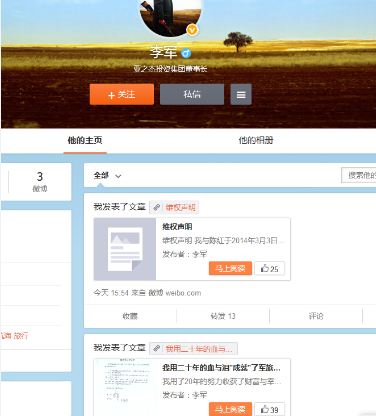Expand the 全部 filter dropdown
Viewport: 376px width, 416px height.
click(107, 176)
